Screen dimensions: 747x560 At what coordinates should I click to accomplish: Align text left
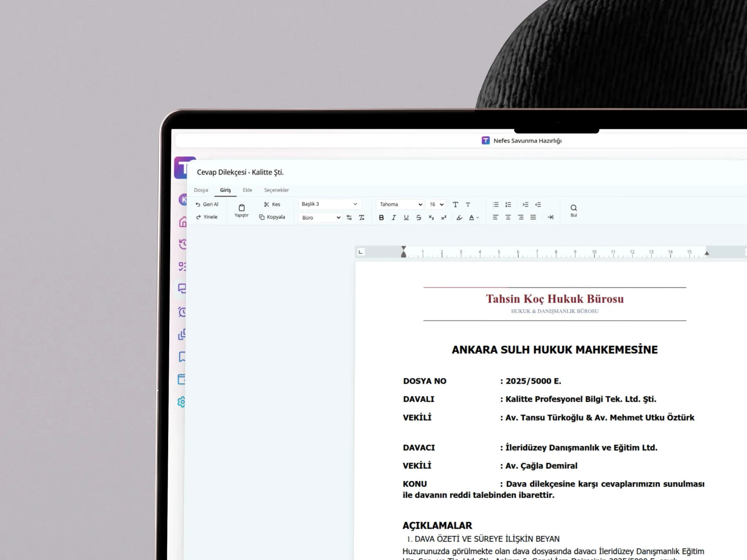pos(495,217)
